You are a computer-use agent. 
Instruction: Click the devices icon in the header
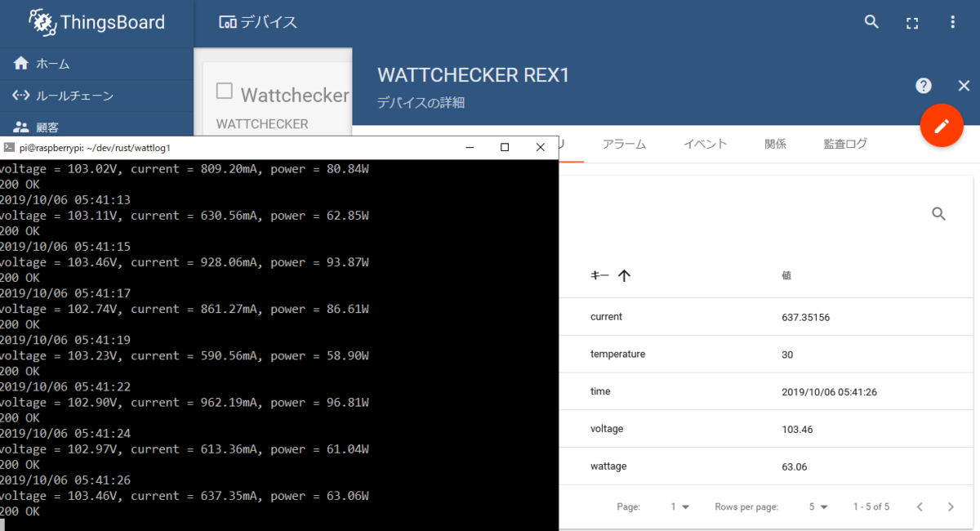coord(228,23)
